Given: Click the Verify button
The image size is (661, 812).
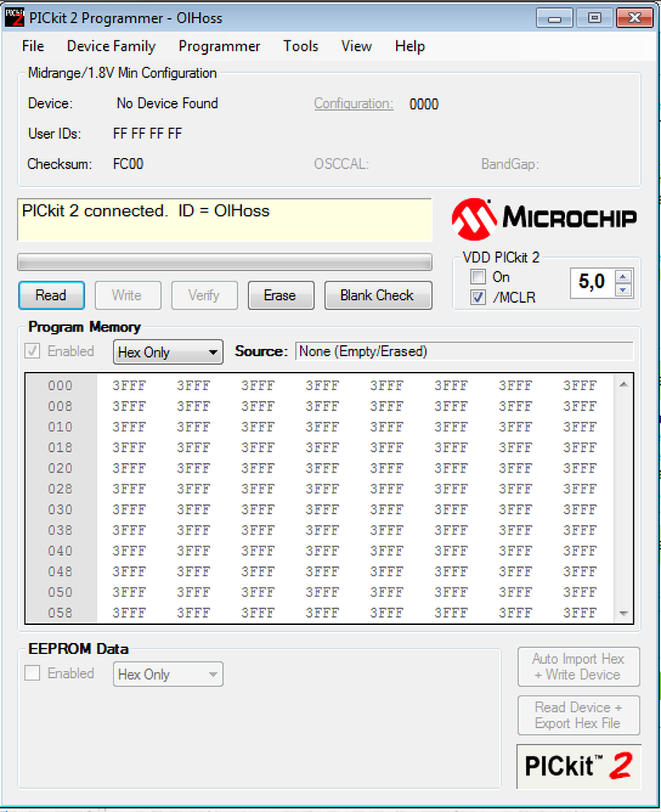Looking at the screenshot, I should tap(204, 295).
